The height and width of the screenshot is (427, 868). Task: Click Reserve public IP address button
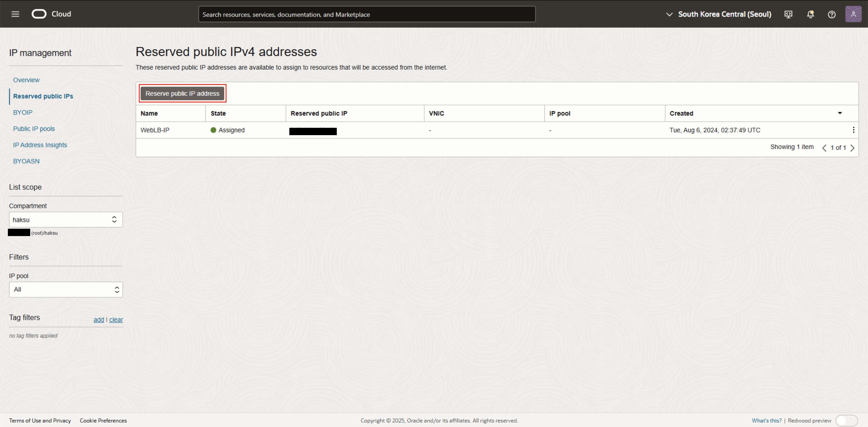coord(182,94)
